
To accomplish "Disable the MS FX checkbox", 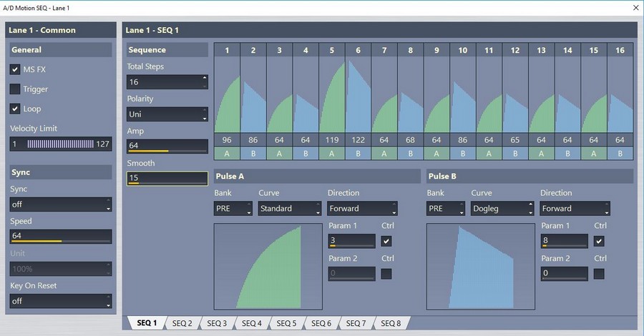I will 15,70.
